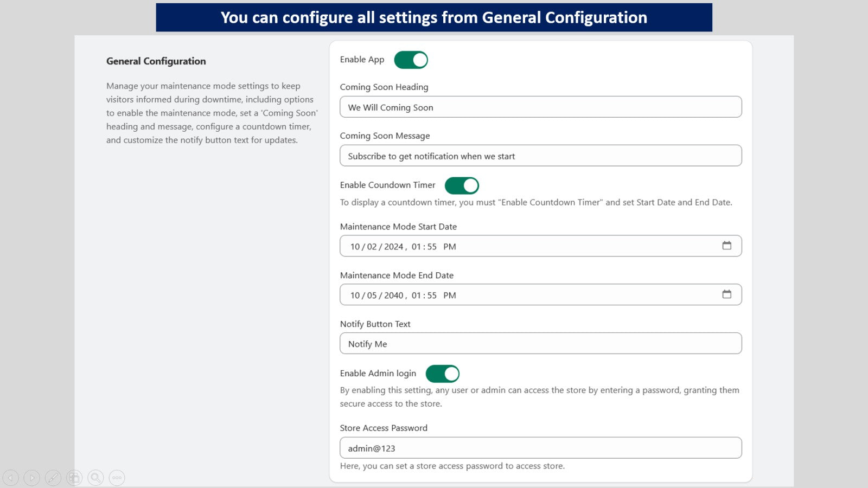Disable the Enable Coundown Timer switch
This screenshot has height=488, width=868.
pos(462,185)
